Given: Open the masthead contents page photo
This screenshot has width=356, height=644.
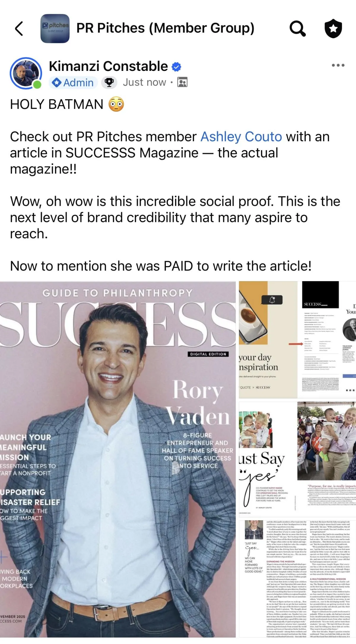Looking at the screenshot, I should point(298,340).
